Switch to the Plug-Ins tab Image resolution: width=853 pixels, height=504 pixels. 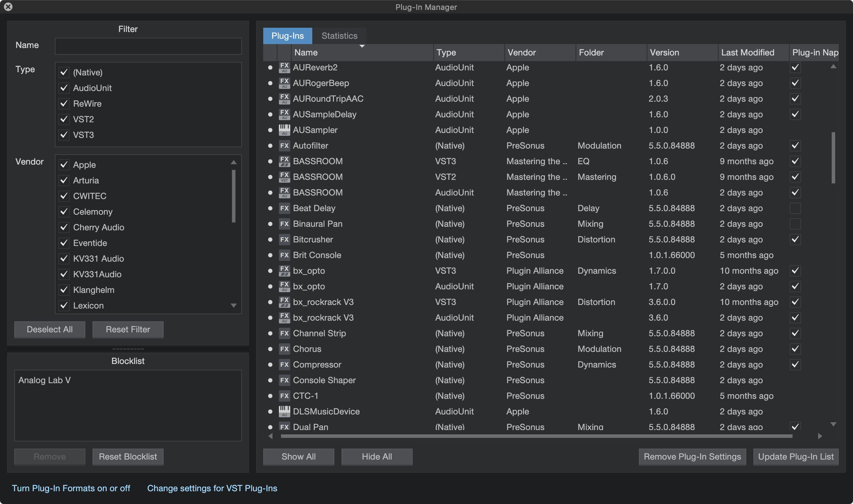point(287,36)
